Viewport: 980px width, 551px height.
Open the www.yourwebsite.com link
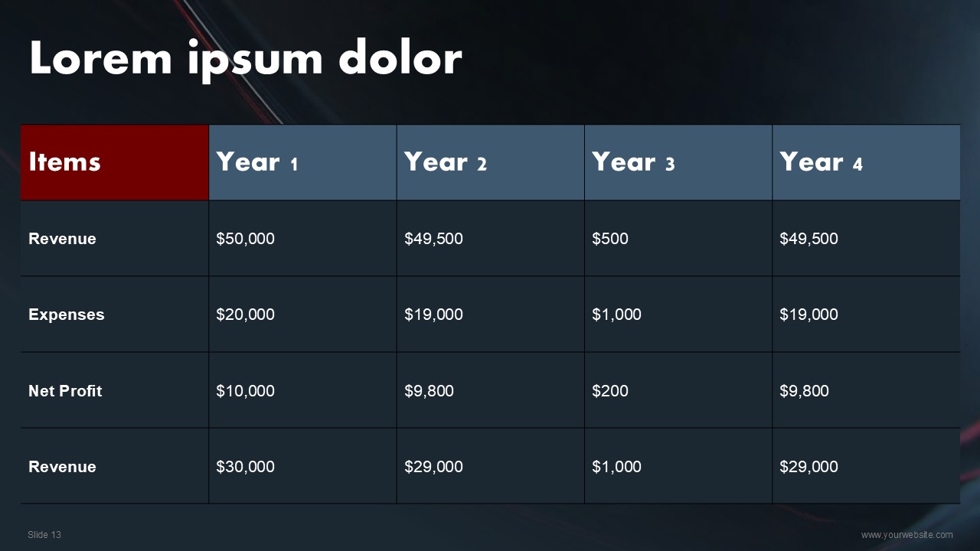pos(906,535)
